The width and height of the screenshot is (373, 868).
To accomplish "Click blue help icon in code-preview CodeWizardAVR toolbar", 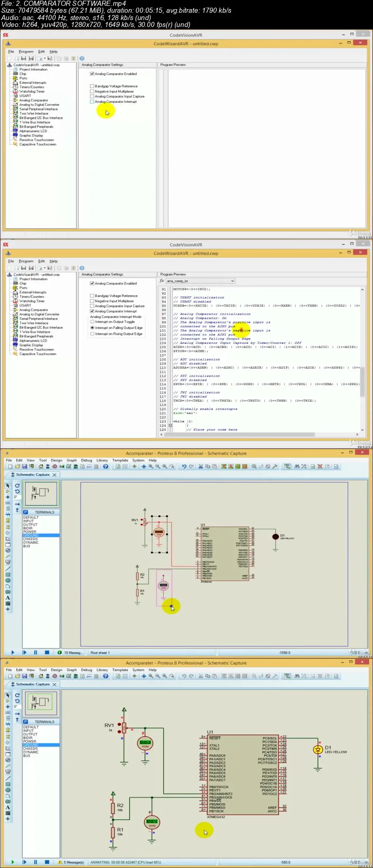I will pos(82,268).
